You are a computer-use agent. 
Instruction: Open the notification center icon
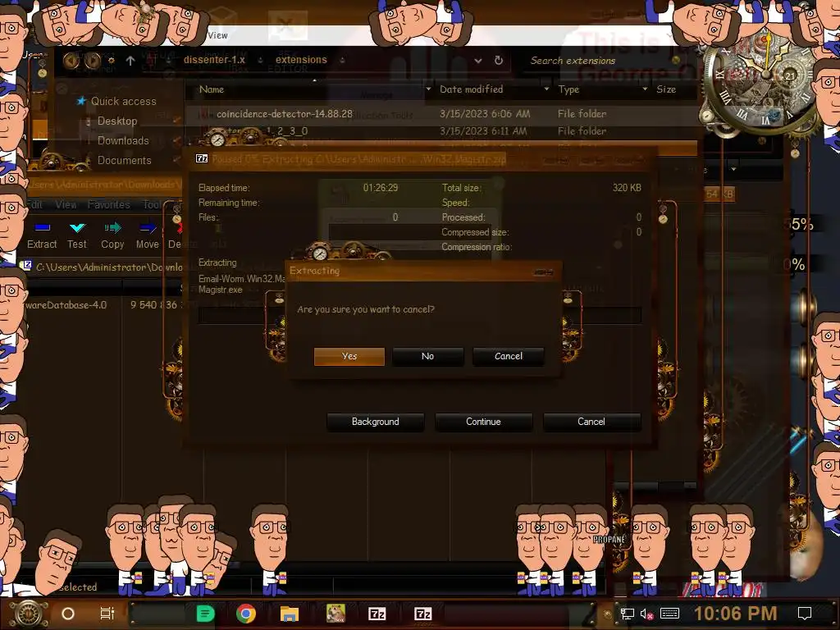[x=805, y=614]
